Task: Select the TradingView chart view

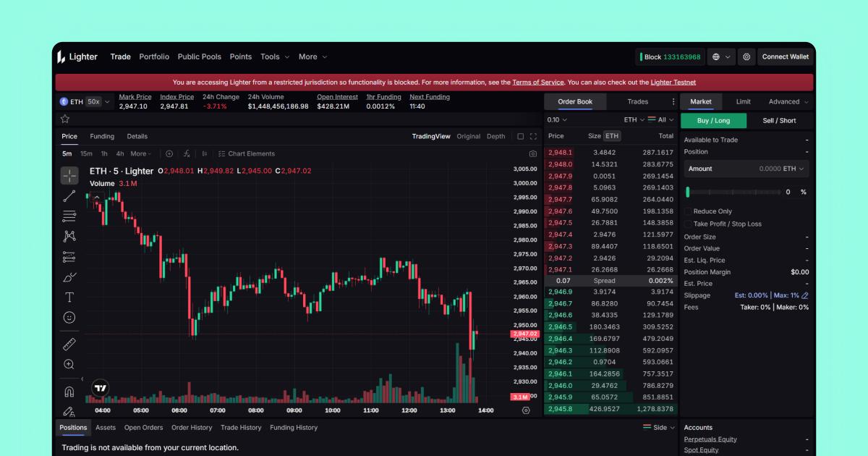Action: [431, 136]
